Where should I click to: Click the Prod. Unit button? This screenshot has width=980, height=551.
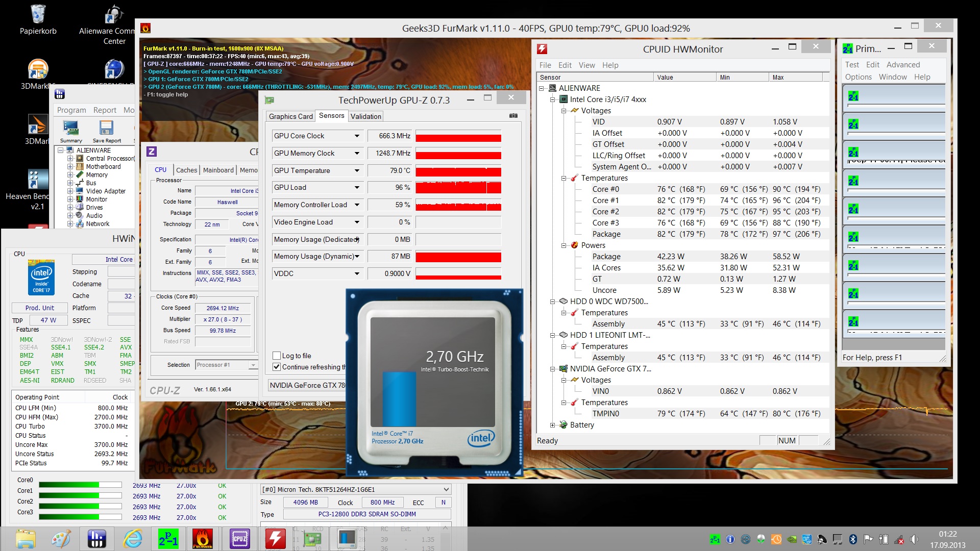[x=40, y=308]
